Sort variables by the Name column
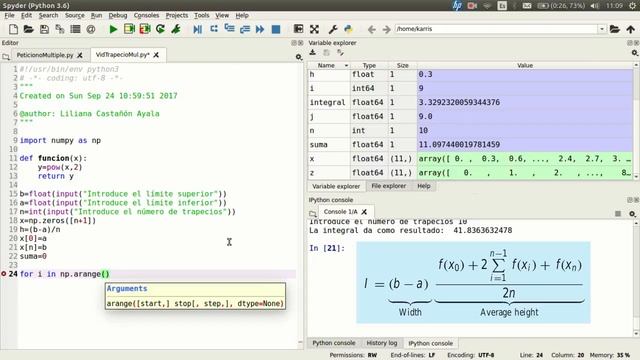640x360 pixels. click(329, 65)
